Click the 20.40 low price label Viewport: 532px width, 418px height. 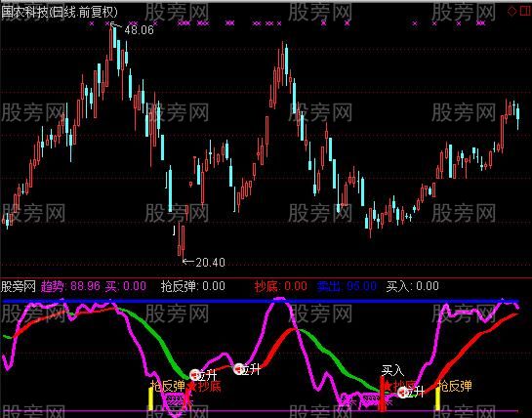[210, 262]
